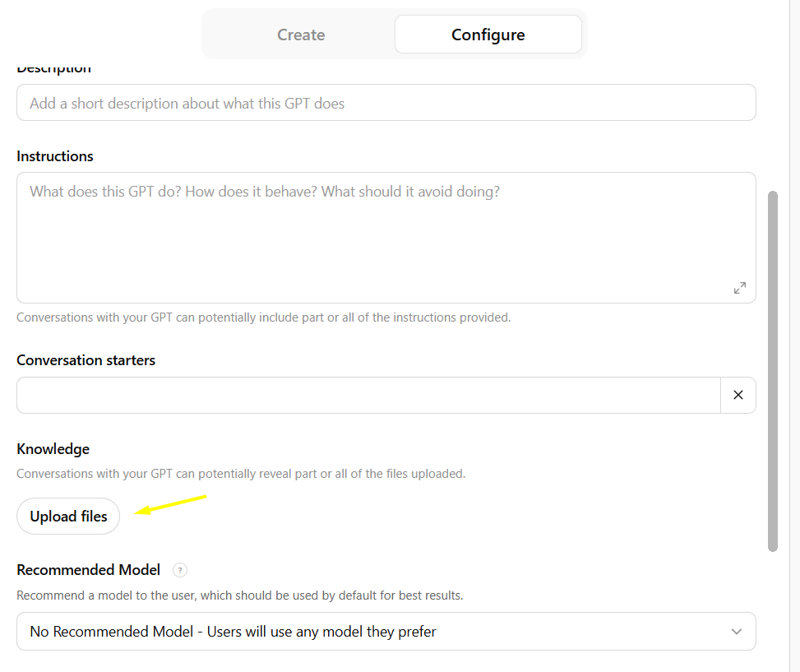Click the chevron arrow of the model dropdown
The height and width of the screenshot is (672, 800).
tap(736, 632)
